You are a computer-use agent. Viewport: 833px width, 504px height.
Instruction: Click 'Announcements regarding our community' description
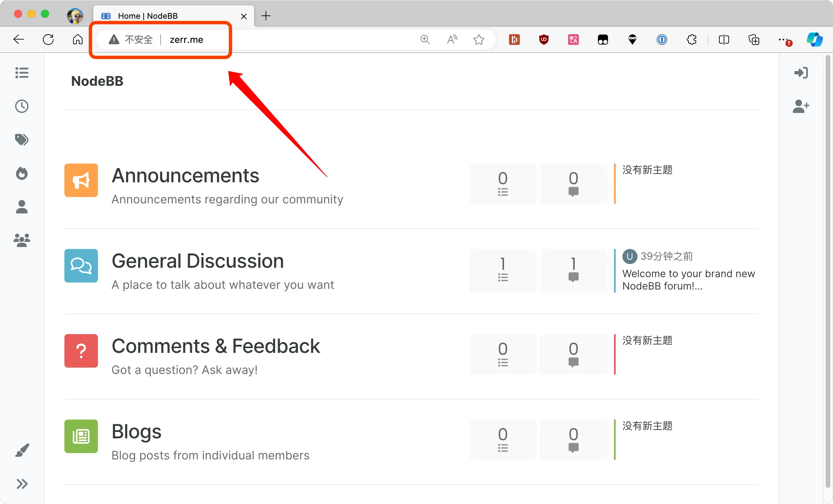coord(227,199)
